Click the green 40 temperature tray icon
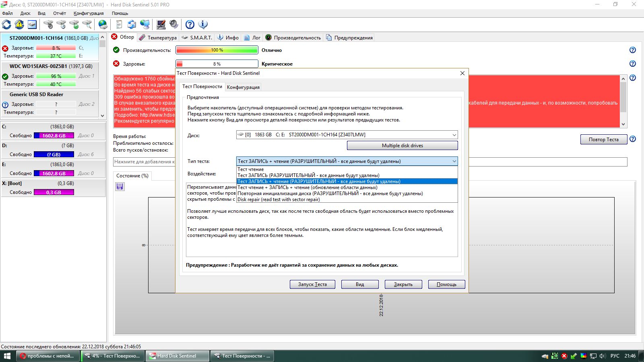644x362 pixels. coord(555,356)
